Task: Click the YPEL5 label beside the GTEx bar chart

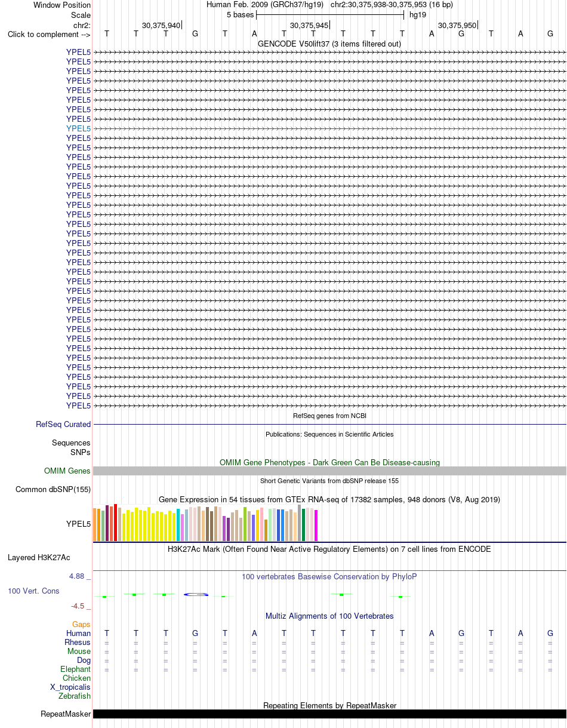Action: (x=79, y=524)
